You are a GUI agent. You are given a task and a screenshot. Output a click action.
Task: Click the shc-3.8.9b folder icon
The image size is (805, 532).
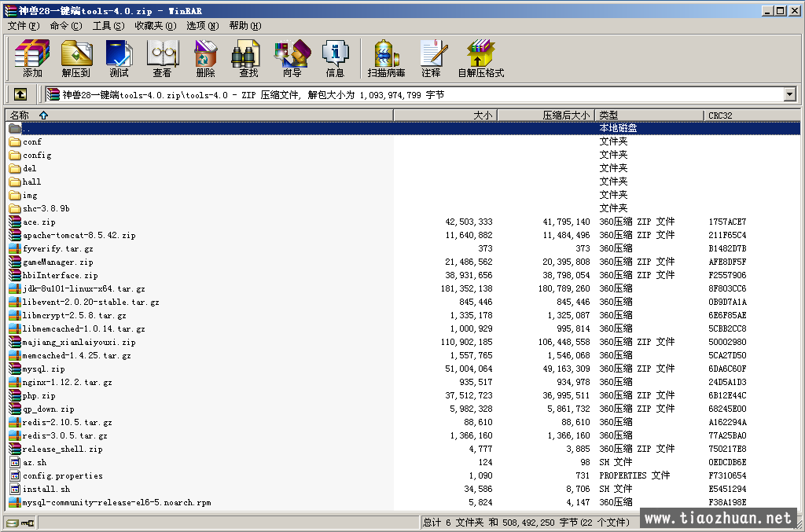tap(15, 208)
